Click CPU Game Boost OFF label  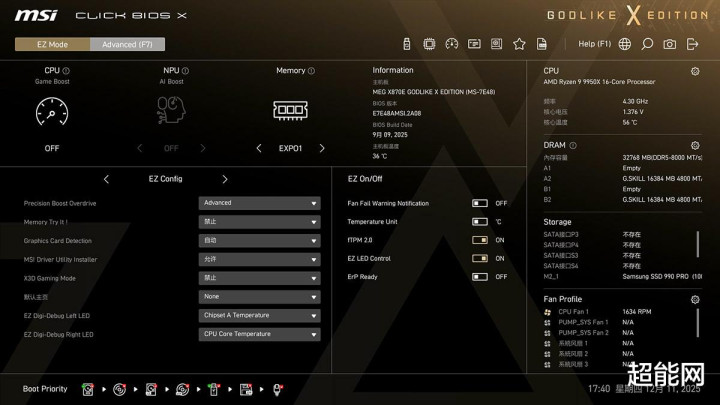pyautogui.click(x=52, y=148)
